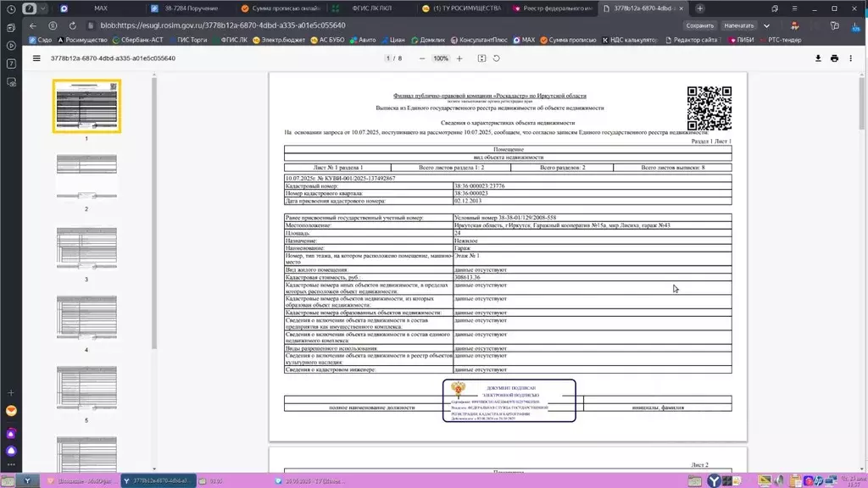The height and width of the screenshot is (488, 868).
Task: Switch to the ФГИС ЛК ЛКЛ tab
Action: 370,8
